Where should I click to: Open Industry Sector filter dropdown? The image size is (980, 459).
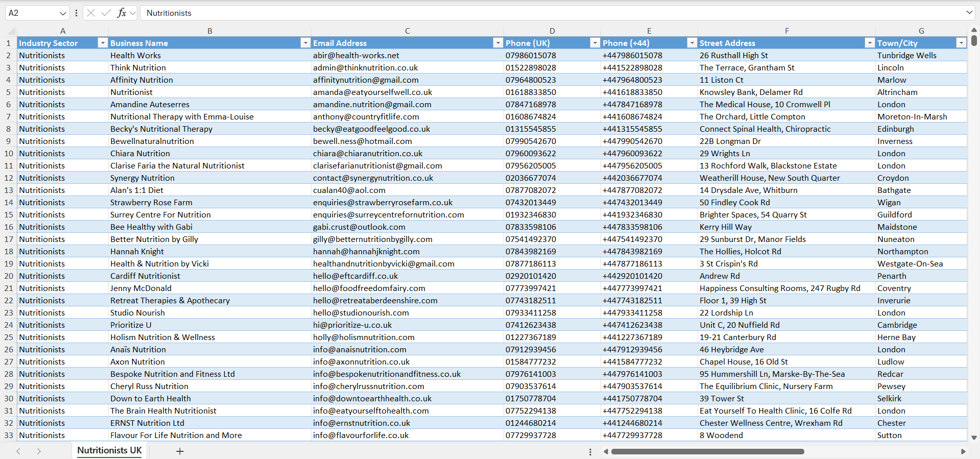103,43
